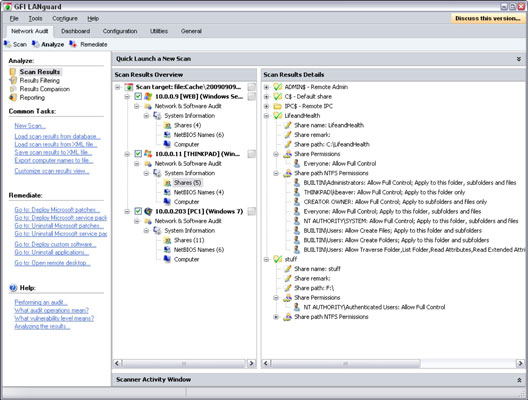This screenshot has height=400, width=528.
Task: Switch to the Configuration tab
Action: click(120, 31)
